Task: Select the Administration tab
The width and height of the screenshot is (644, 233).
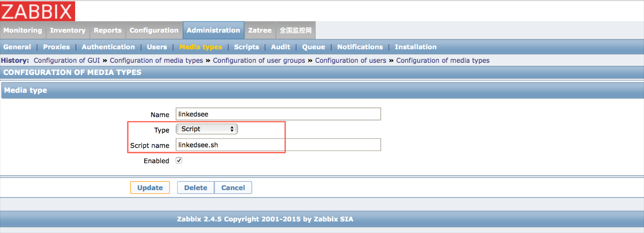Action: (213, 30)
